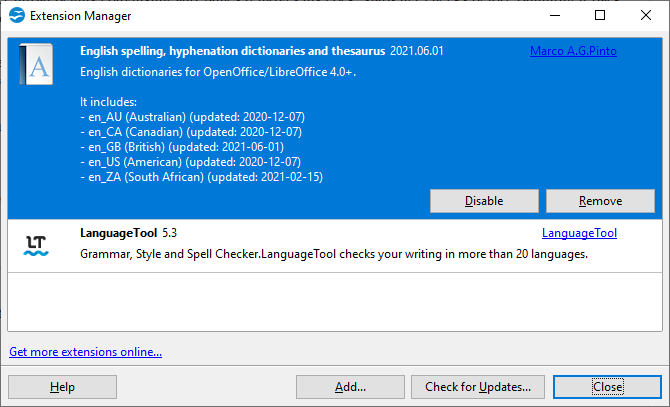Click empty area below the LanguageTool entry

click(x=330, y=300)
